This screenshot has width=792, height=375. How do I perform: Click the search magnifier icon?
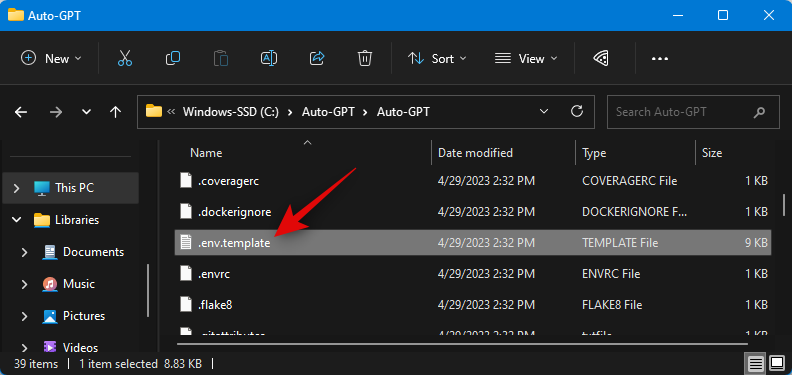pos(759,112)
